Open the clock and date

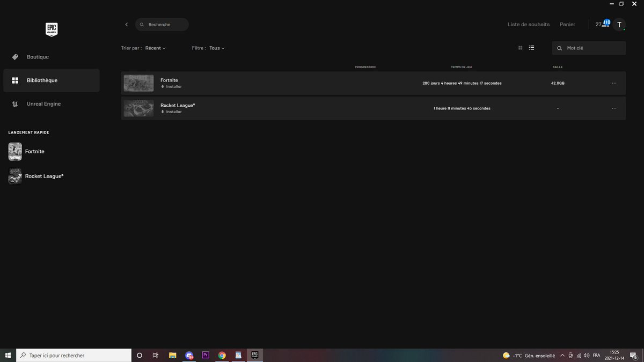click(x=614, y=355)
